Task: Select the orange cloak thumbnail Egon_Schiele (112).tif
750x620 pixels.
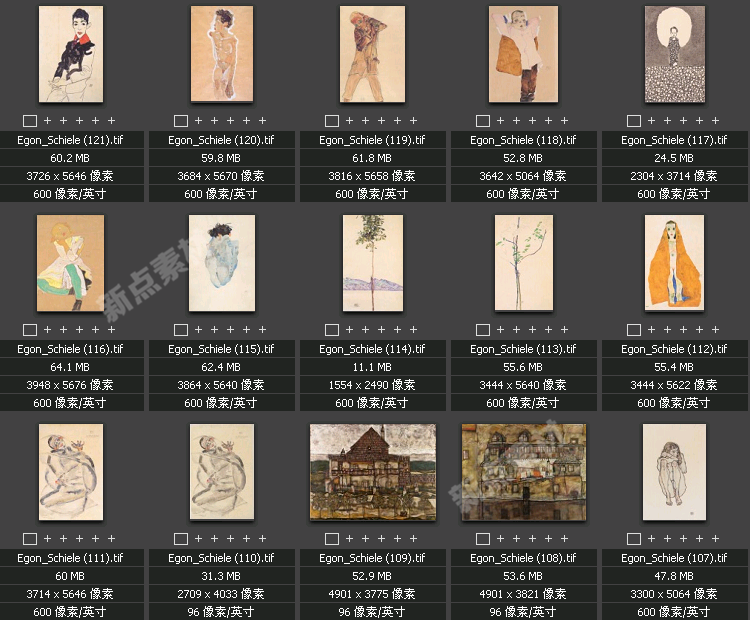Action: click(674, 263)
